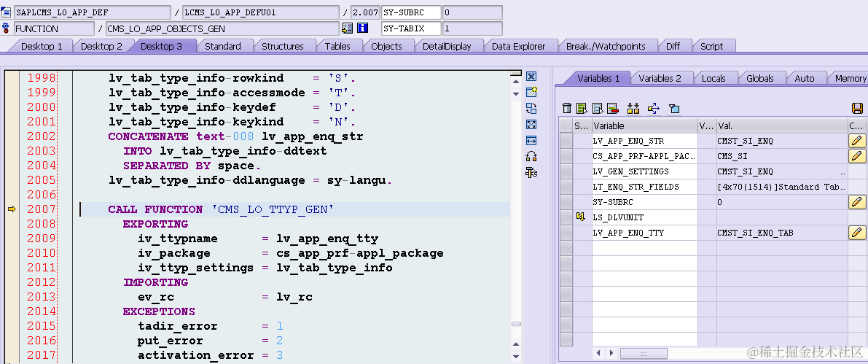This screenshot has height=364, width=868.
Task: Click the editor scroll-down arrow at bottom
Action: click(x=516, y=356)
